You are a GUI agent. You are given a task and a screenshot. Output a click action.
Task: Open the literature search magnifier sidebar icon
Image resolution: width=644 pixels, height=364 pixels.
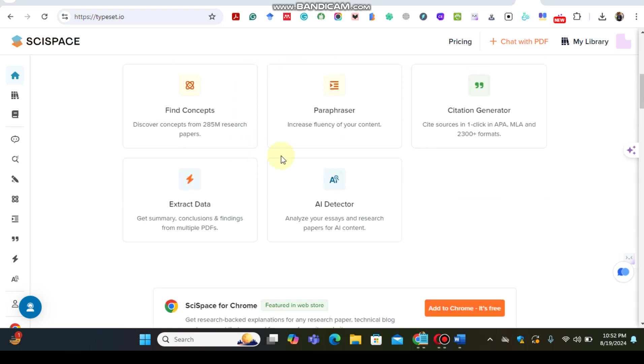tap(15, 159)
